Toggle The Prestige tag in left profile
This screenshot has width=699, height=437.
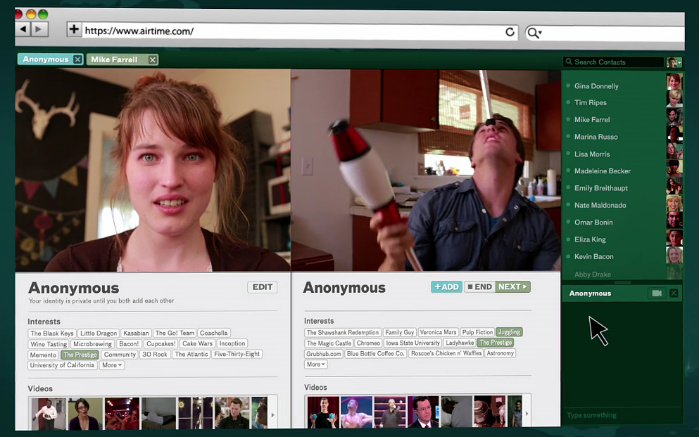coord(79,354)
